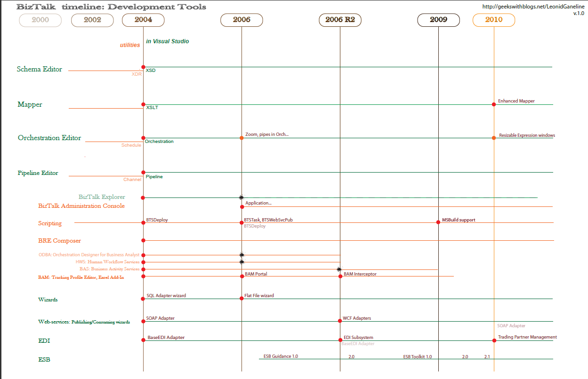Click the red marker beside MSBuild support

pyautogui.click(x=438, y=222)
